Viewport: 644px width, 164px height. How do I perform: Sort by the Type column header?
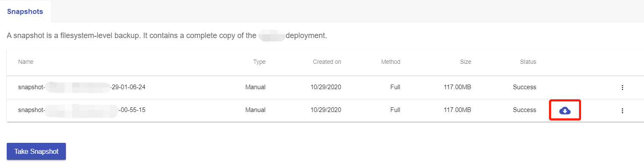259,62
